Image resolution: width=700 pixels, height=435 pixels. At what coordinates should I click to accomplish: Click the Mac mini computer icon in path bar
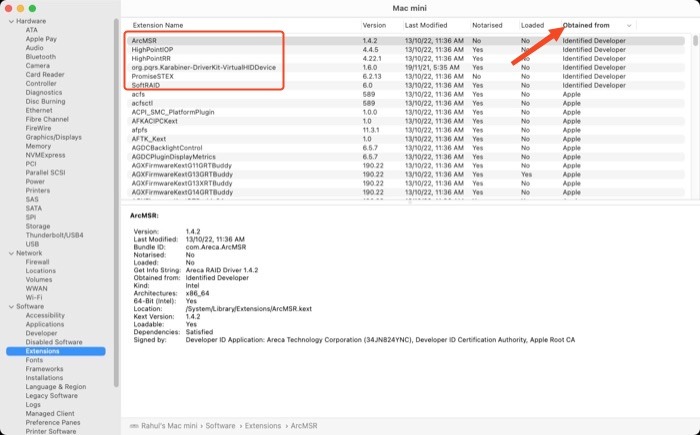(x=134, y=426)
